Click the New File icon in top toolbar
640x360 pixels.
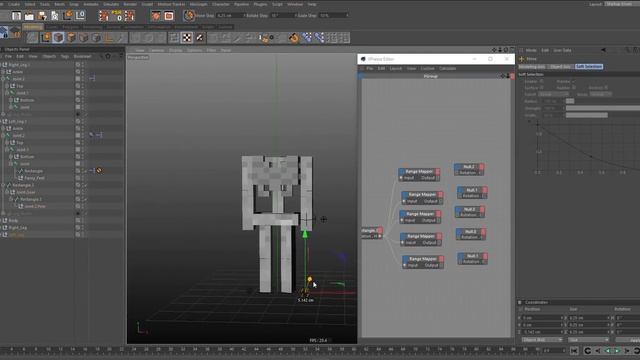pyautogui.click(x=16, y=16)
